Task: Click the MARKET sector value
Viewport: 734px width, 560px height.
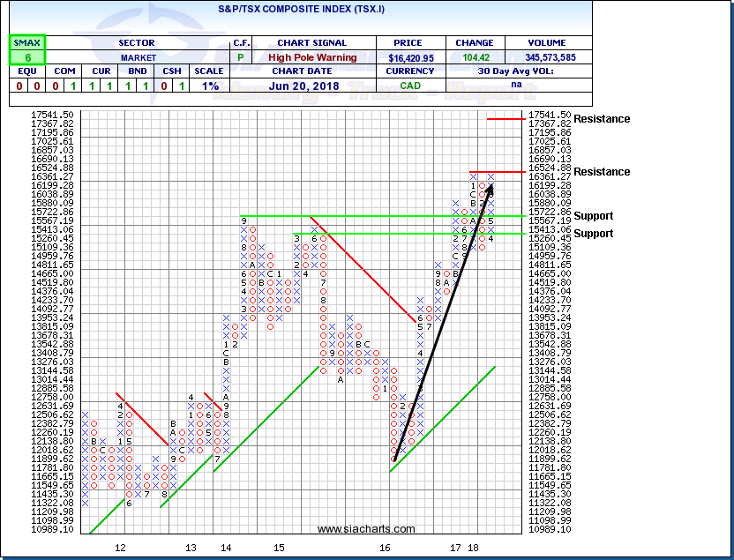Action: click(138, 57)
